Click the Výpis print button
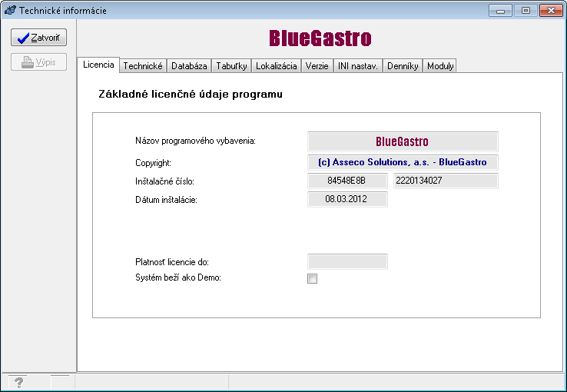Image resolution: width=567 pixels, height=392 pixels. 38,62
